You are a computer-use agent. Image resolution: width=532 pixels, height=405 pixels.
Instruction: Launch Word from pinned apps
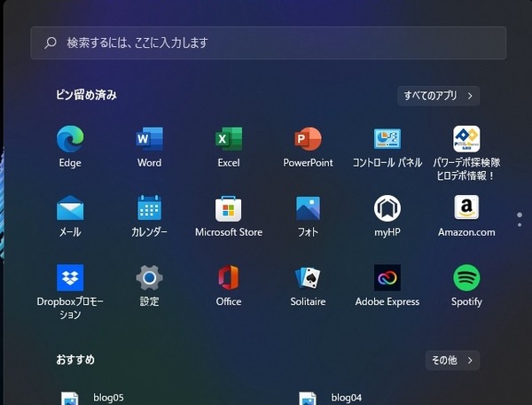[x=149, y=146]
